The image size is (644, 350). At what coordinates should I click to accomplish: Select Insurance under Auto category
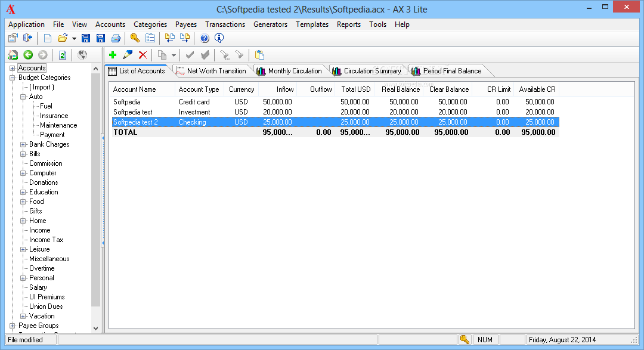pos(54,116)
